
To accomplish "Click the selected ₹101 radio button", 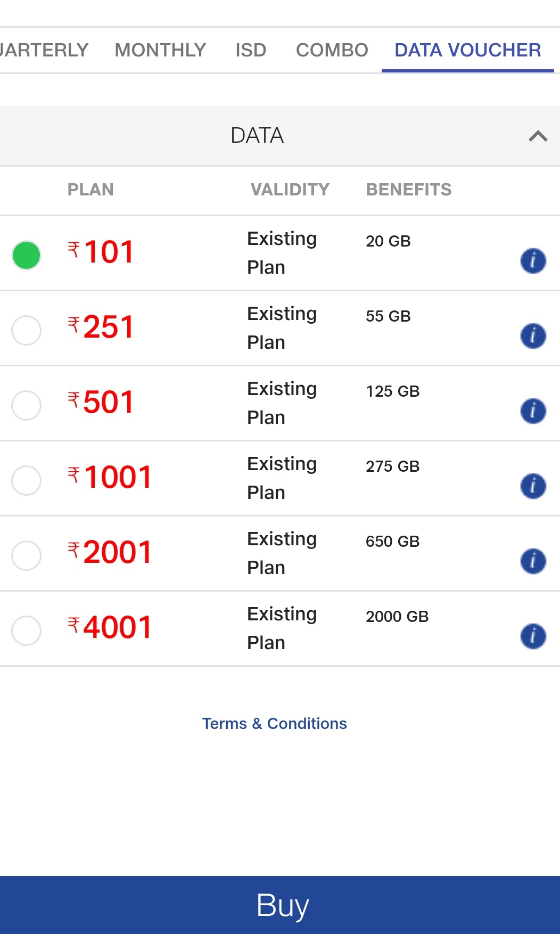I will pos(27,255).
